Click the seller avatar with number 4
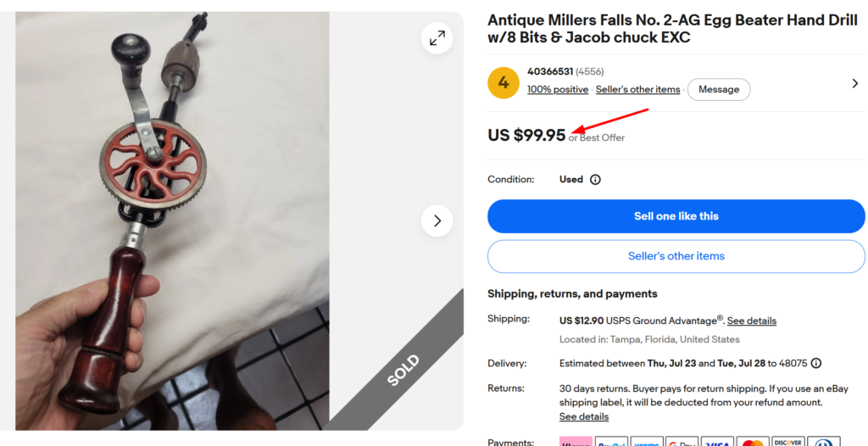 (x=504, y=82)
